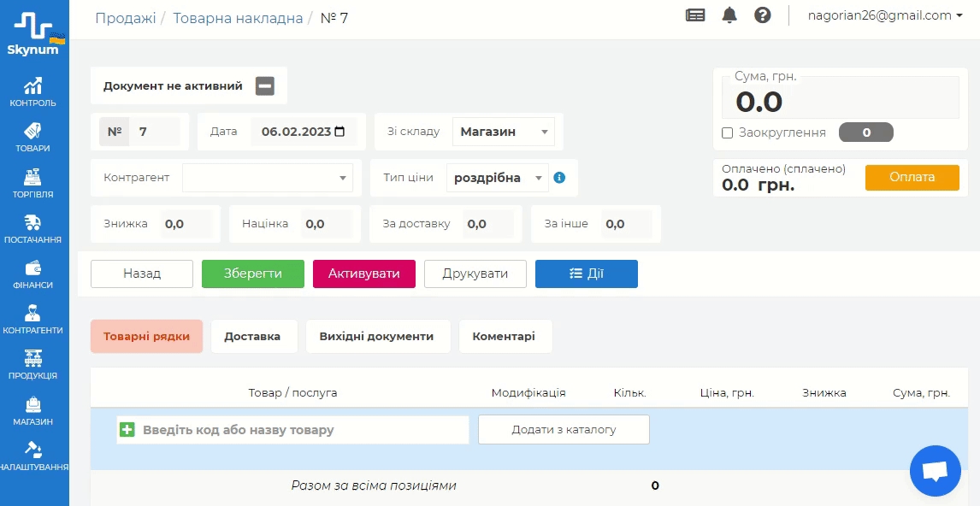Viewport: 980px width, 506px height.
Task: Open Постачання from the sidebar
Action: [33, 229]
